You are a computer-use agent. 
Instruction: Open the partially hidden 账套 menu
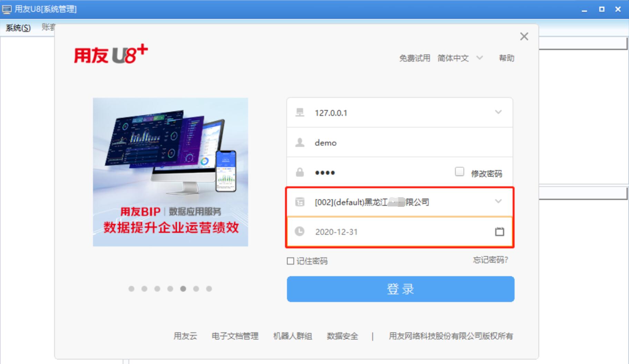(48, 27)
